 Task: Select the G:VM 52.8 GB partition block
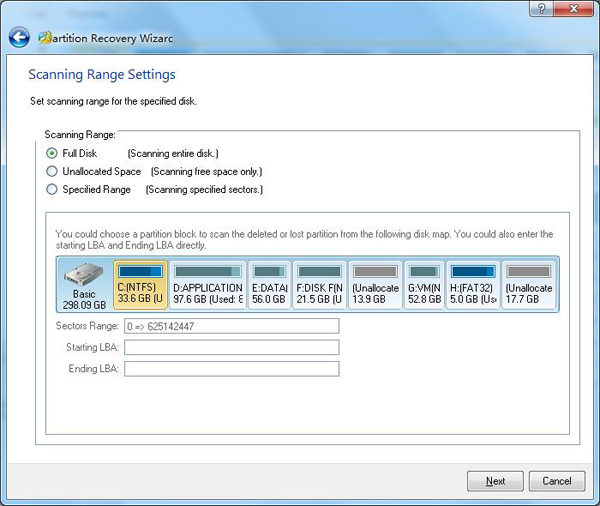click(424, 285)
